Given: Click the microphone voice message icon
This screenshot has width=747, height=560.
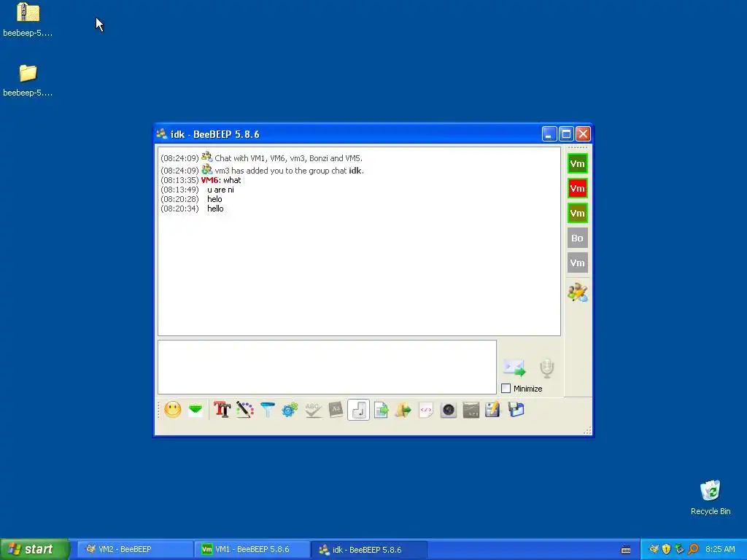Looking at the screenshot, I should (547, 368).
